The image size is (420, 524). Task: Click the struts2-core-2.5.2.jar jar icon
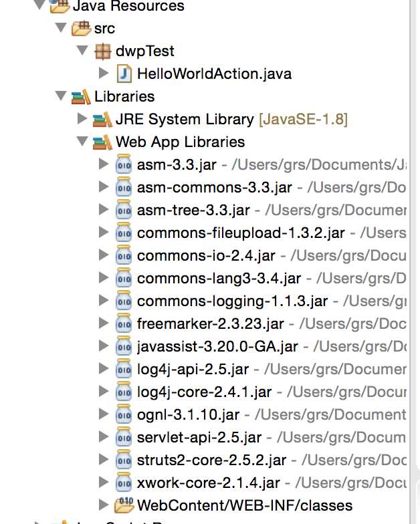point(124,459)
